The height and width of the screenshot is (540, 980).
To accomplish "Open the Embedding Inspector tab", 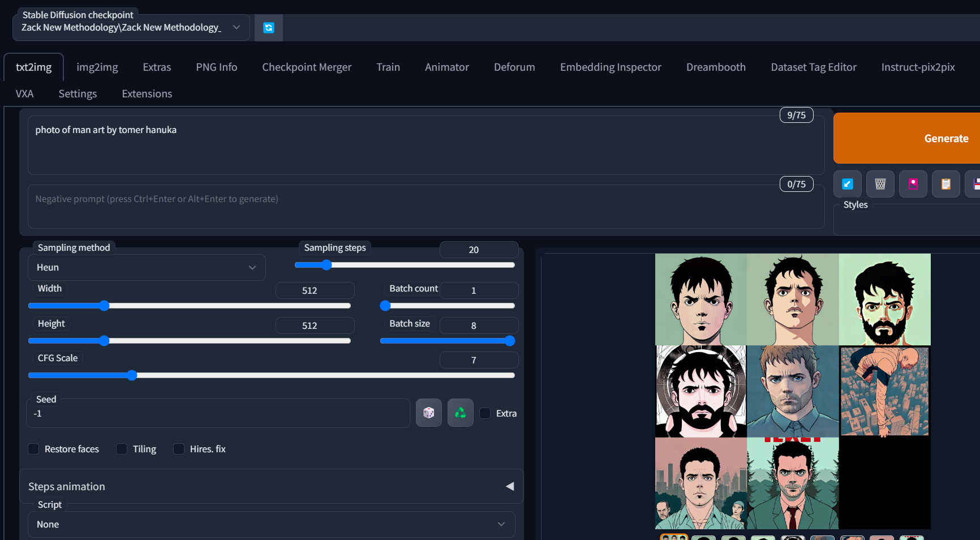I will click(611, 67).
